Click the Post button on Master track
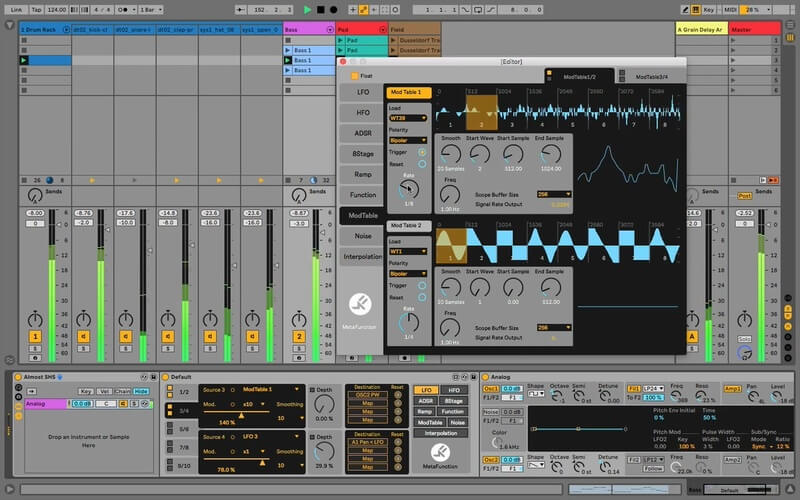Viewport: 800px width, 500px height. point(744,196)
